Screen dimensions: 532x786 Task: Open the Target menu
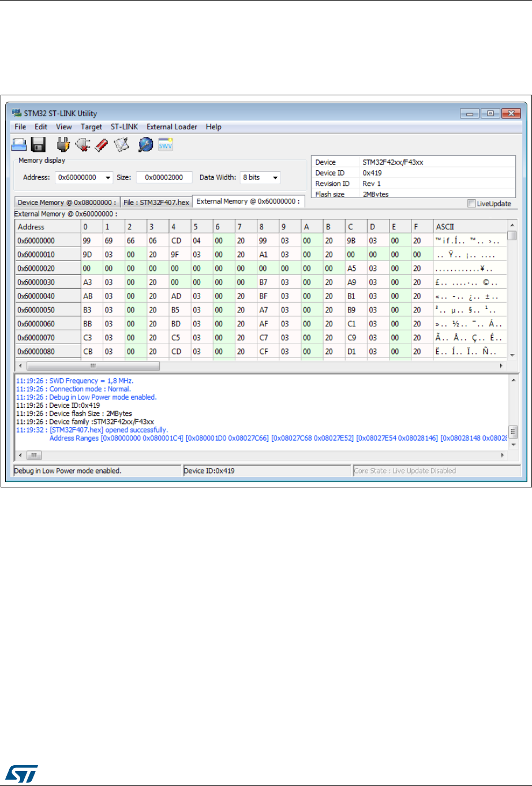point(91,126)
